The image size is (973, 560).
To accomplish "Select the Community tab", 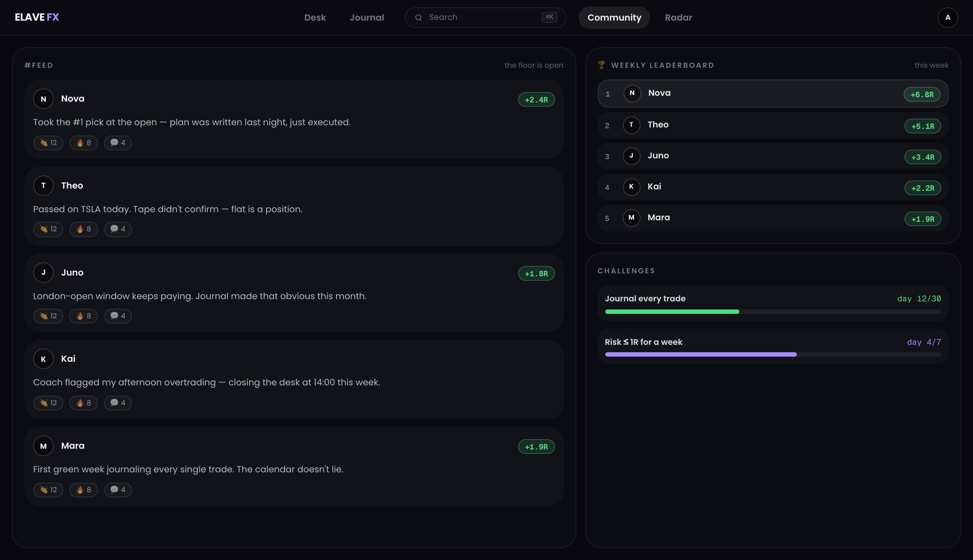I will coord(614,17).
